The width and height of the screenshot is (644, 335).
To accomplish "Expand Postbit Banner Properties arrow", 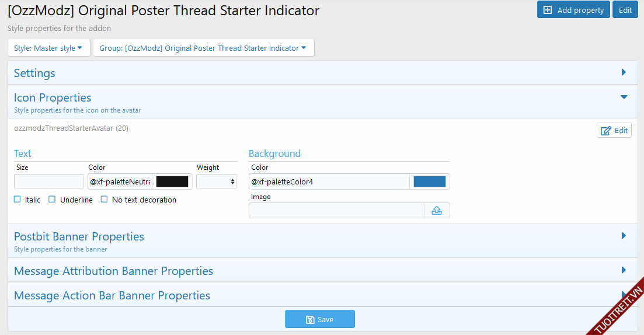I will 624,236.
